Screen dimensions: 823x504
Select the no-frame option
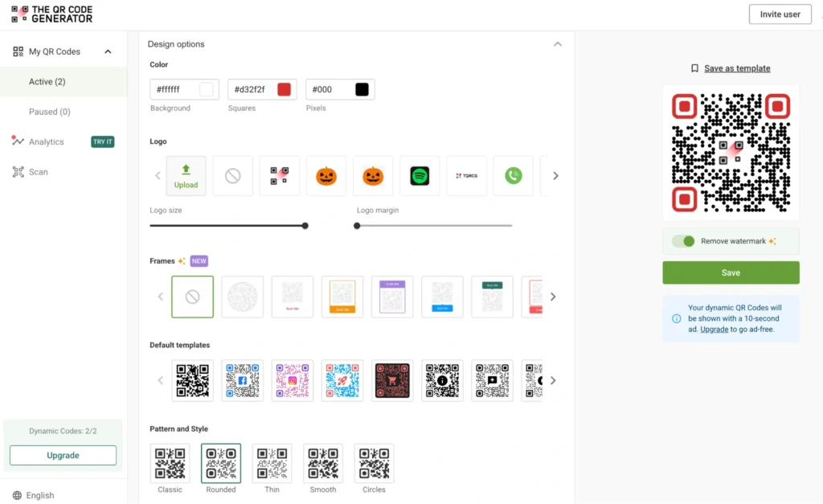193,297
